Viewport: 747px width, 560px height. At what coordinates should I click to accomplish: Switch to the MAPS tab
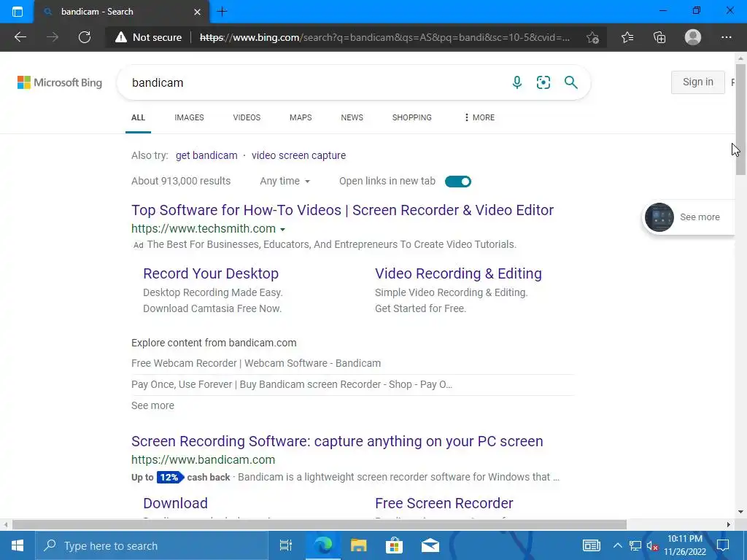[301, 117]
